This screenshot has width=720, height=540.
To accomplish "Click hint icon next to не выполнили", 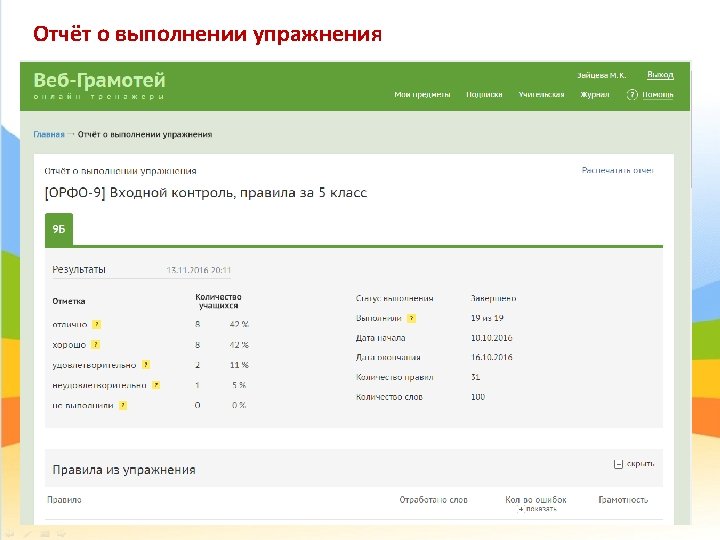I will [x=123, y=405].
